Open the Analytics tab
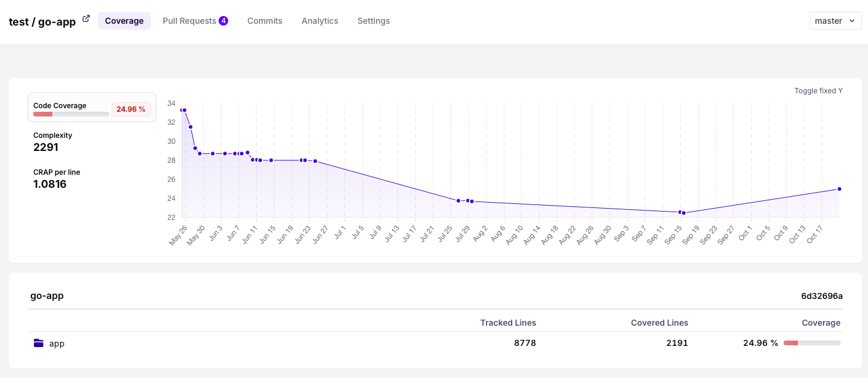 [320, 21]
